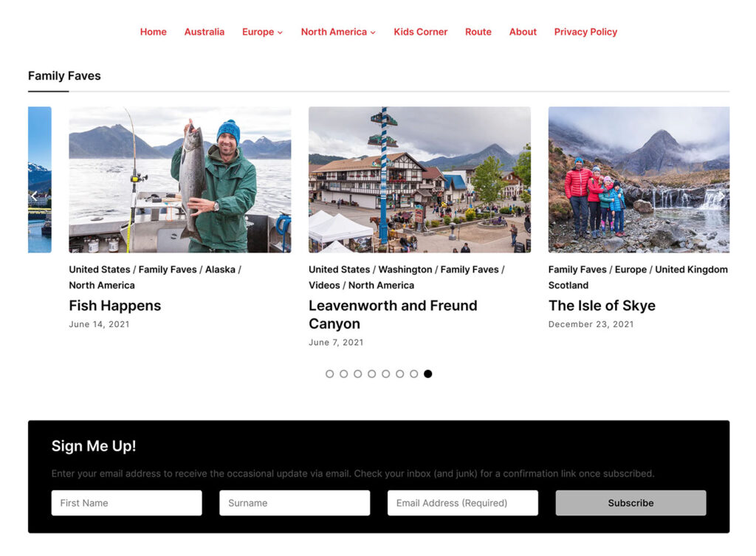
Task: Open the Privacy Policy page
Action: click(585, 32)
